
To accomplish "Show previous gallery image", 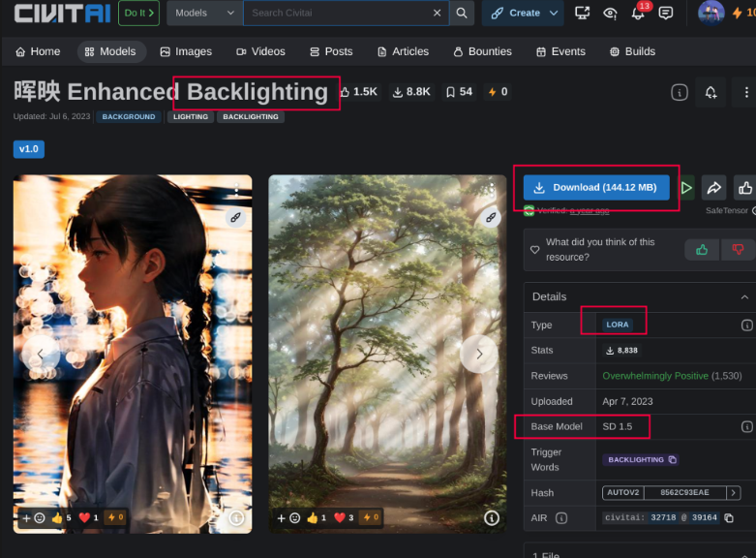I will [x=41, y=354].
